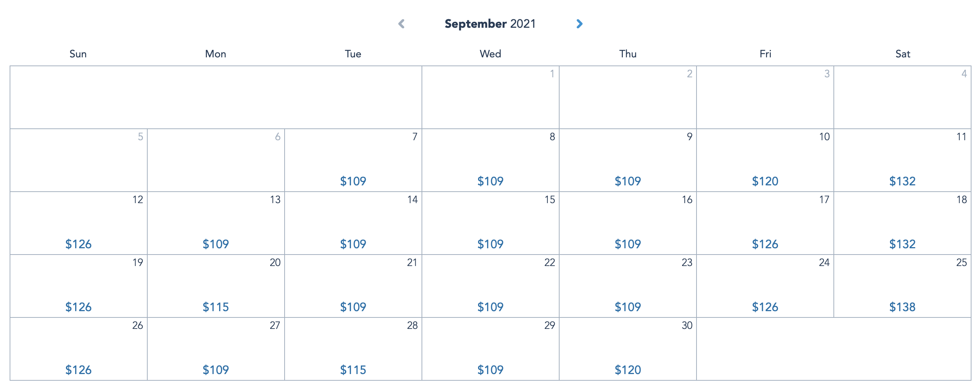Select Thursday September 9 at $109
The image size is (980, 387).
coord(628,160)
